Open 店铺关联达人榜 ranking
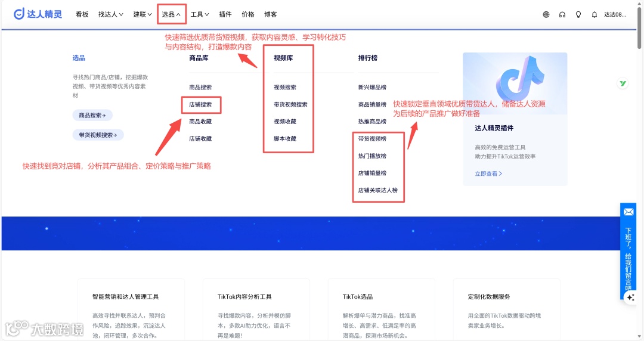This screenshot has width=644, height=341. (378, 190)
